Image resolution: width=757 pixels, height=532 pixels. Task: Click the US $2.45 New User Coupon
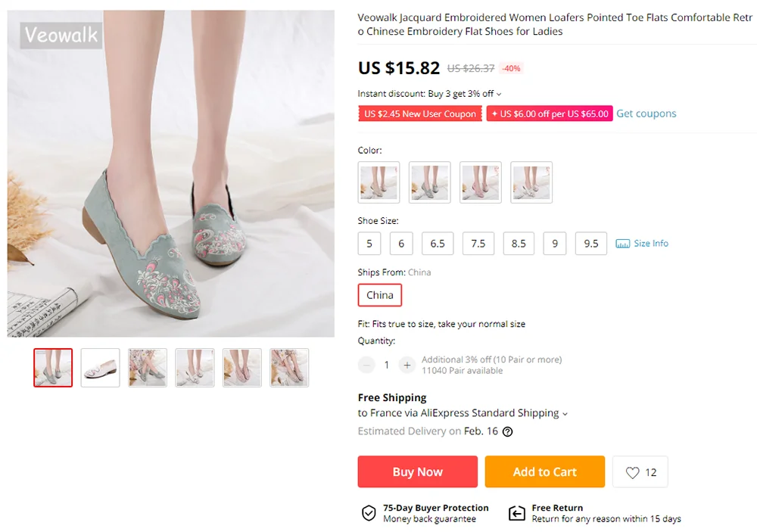(x=420, y=114)
